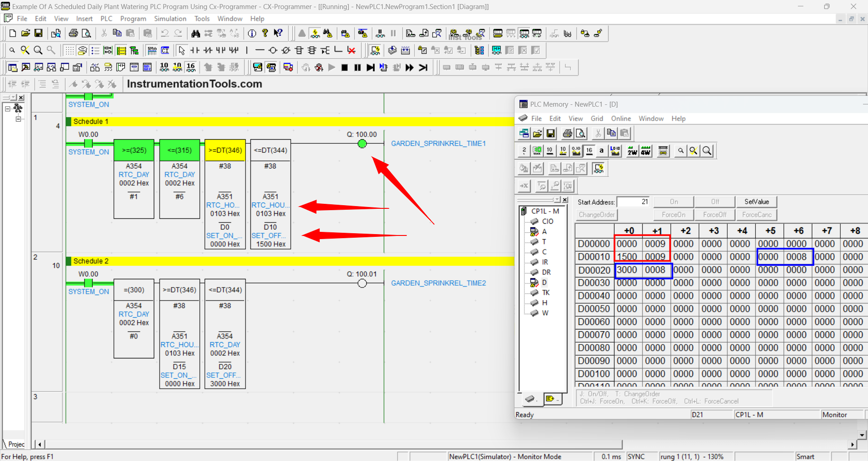Step run the simulation once
The width and height of the screenshot is (868, 461).
click(x=371, y=67)
